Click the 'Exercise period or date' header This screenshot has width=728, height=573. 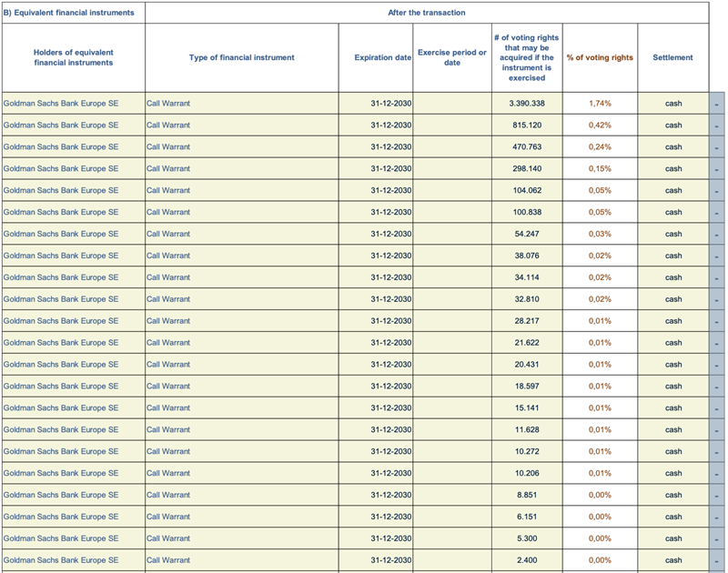[452, 57]
